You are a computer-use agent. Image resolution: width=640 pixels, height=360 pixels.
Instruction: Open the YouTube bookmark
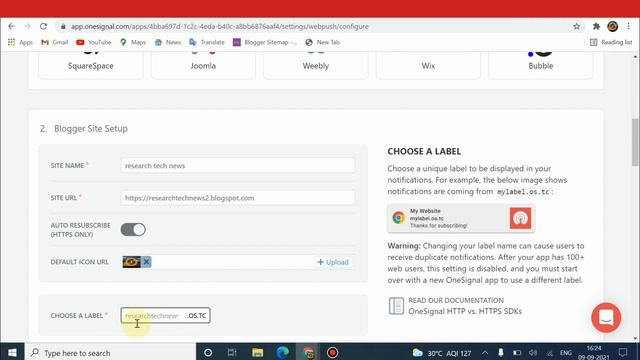(x=94, y=42)
